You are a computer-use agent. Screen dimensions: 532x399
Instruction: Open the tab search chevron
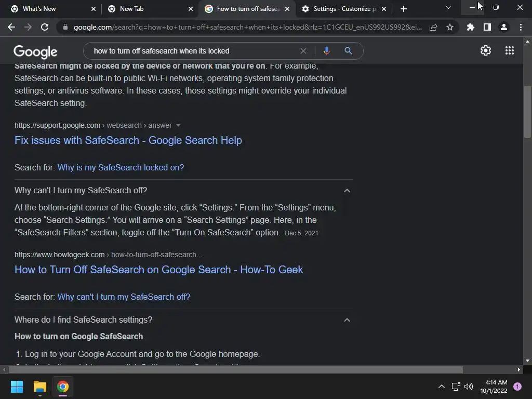point(448,7)
